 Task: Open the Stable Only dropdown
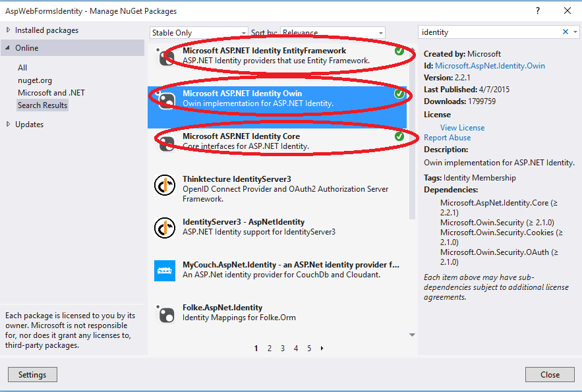[x=199, y=33]
